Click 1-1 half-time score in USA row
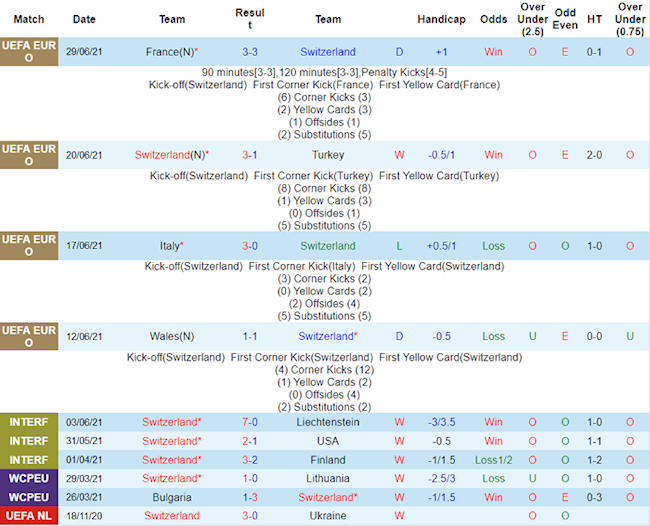This screenshot has height=526, width=650. point(594,441)
